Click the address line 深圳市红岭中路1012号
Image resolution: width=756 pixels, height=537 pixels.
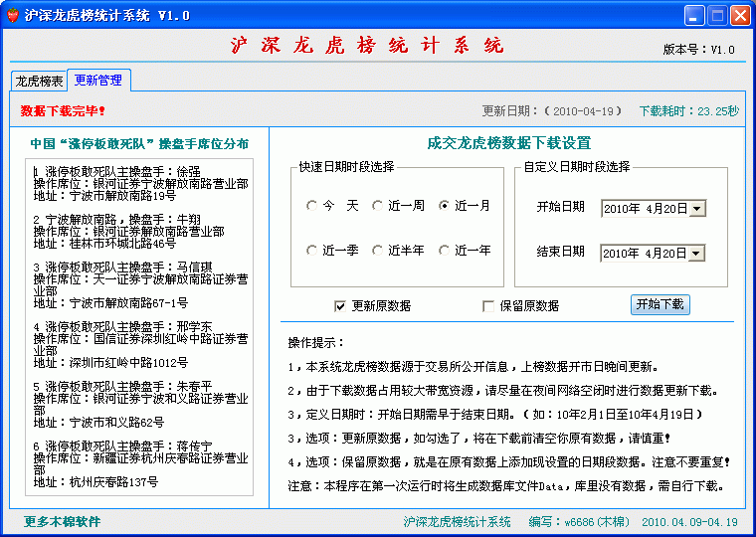pyautogui.click(x=110, y=363)
